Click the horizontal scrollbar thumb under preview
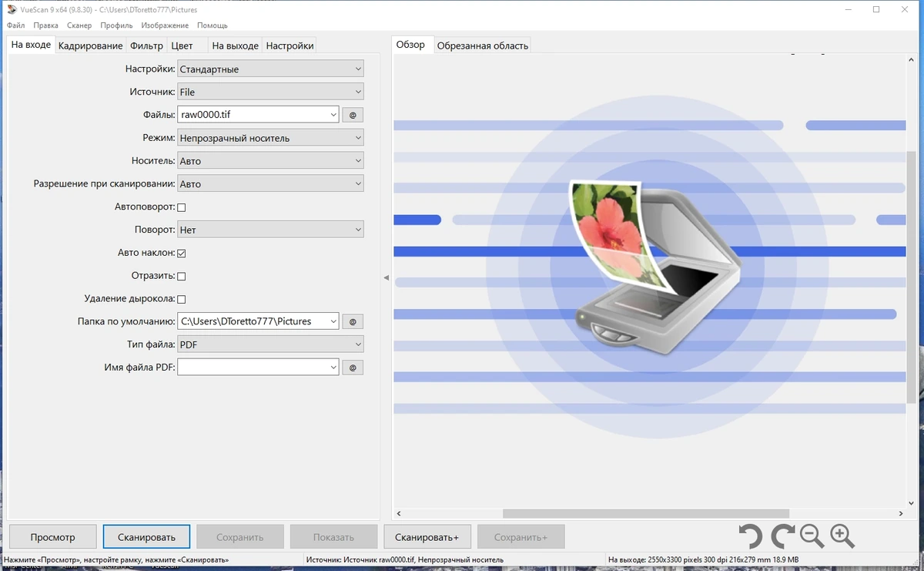The width and height of the screenshot is (924, 571). click(x=646, y=513)
